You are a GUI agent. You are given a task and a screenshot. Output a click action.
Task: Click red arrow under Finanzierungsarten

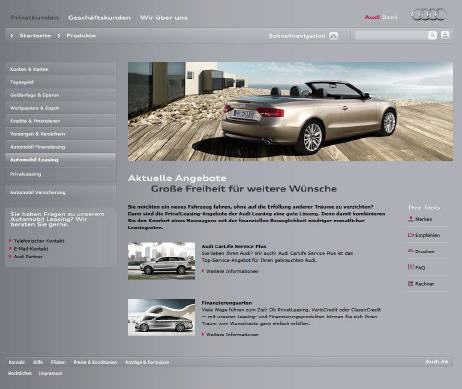203,334
